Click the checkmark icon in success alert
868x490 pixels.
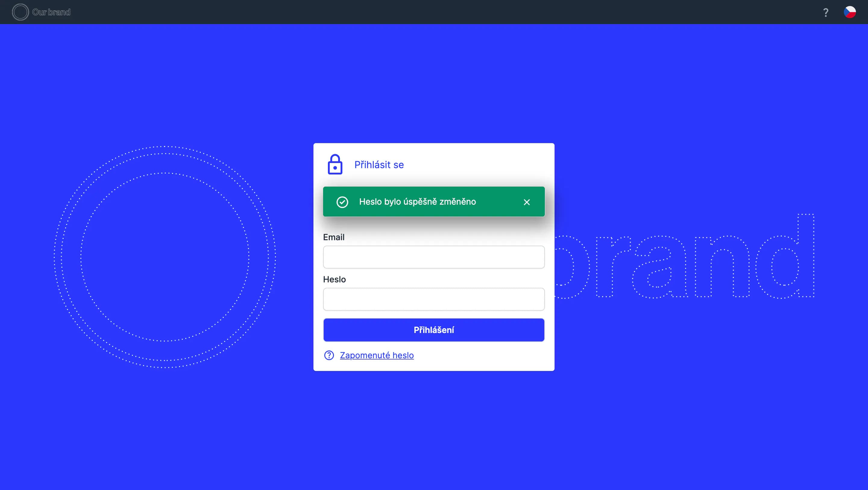(342, 202)
